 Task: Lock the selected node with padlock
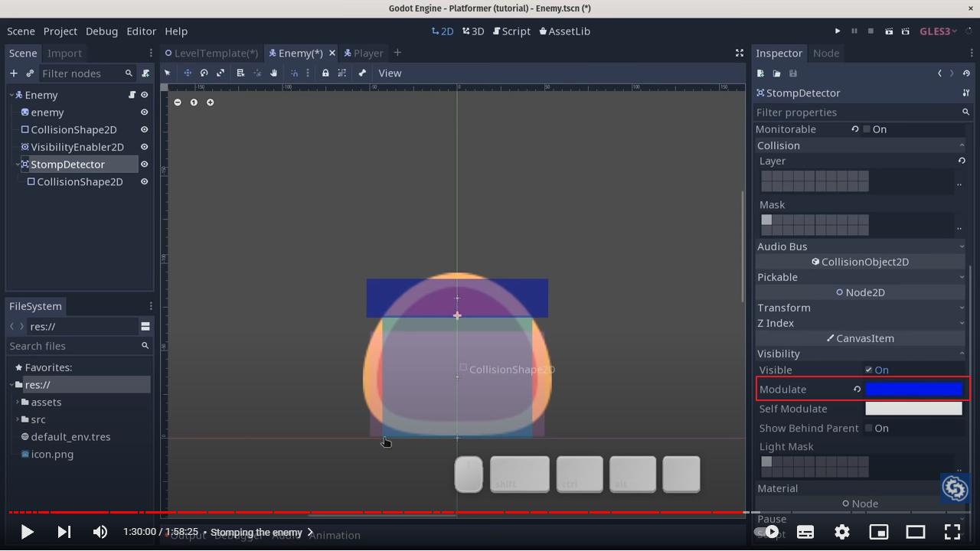click(x=325, y=73)
